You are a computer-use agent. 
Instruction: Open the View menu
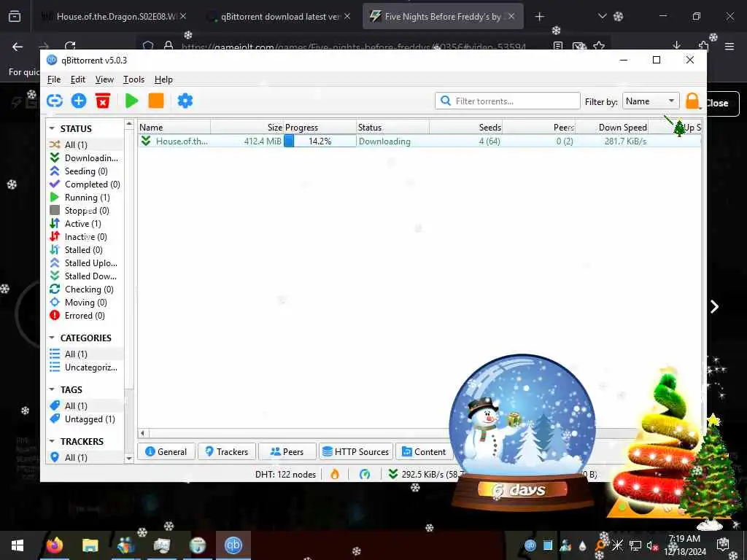[x=104, y=79]
